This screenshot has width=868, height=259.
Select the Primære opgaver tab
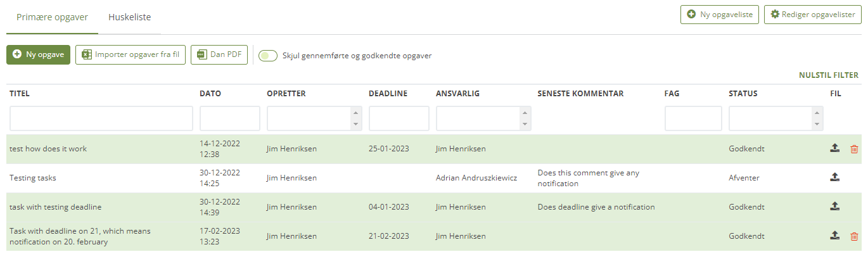(x=52, y=17)
